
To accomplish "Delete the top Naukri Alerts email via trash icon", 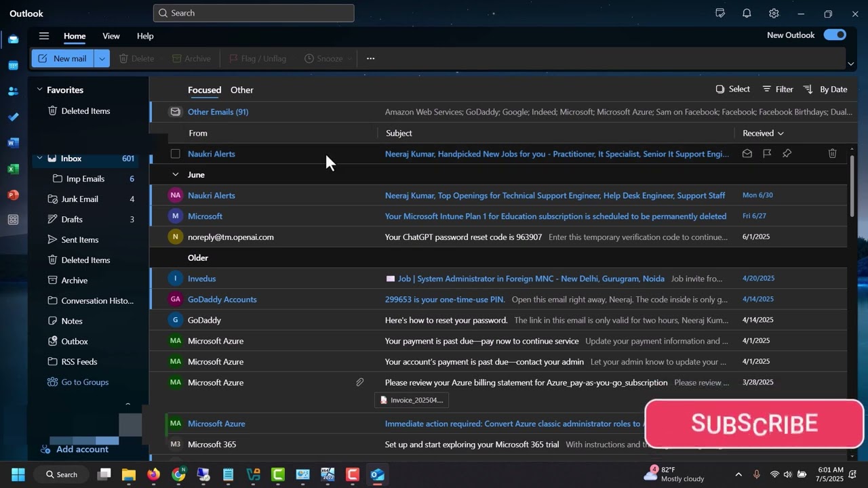I will (x=833, y=154).
